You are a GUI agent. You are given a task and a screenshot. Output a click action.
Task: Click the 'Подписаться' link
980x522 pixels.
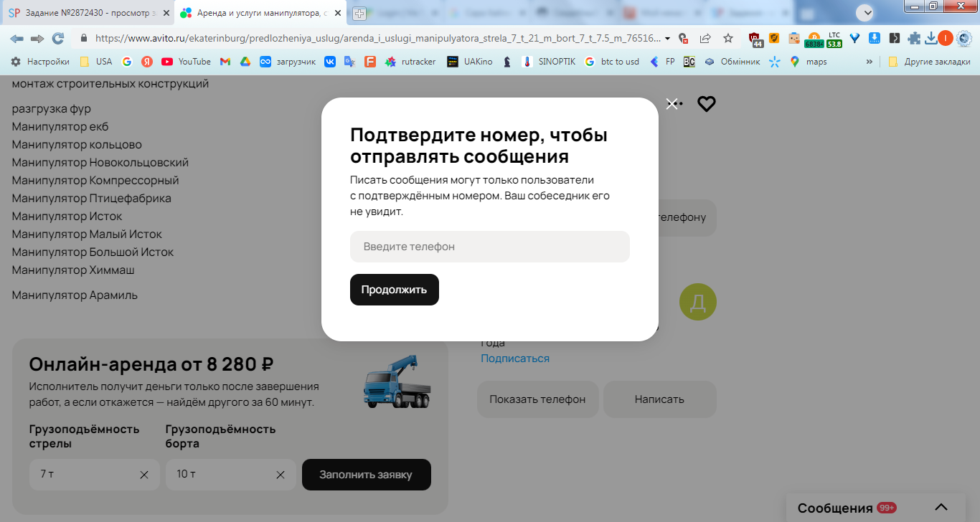[x=515, y=359]
